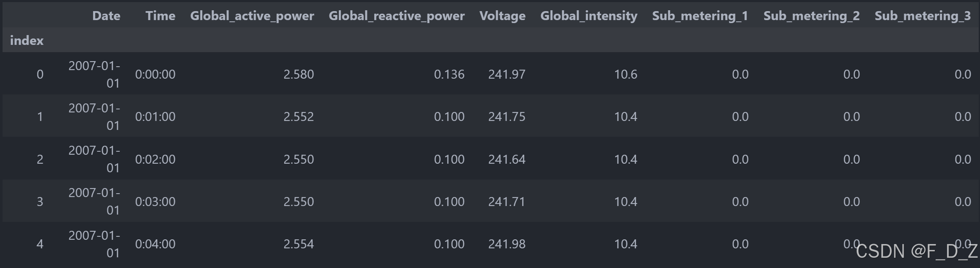Select the Global_active_power column header

[x=252, y=16]
